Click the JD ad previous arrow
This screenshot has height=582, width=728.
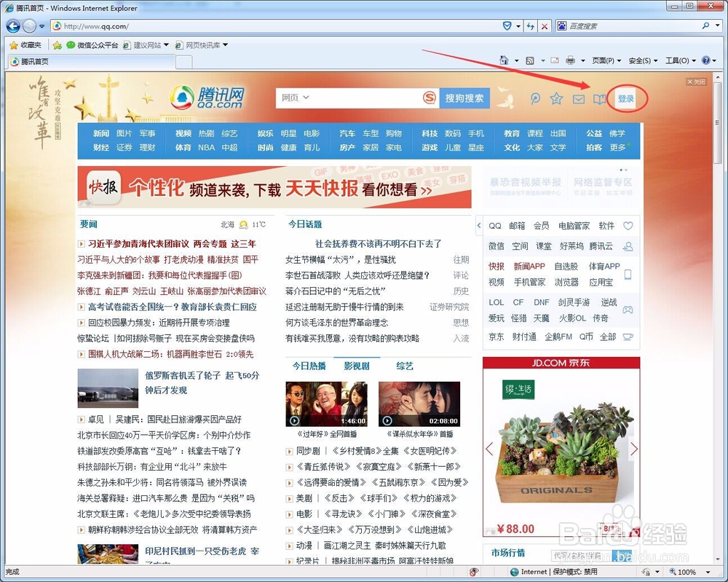click(x=489, y=449)
